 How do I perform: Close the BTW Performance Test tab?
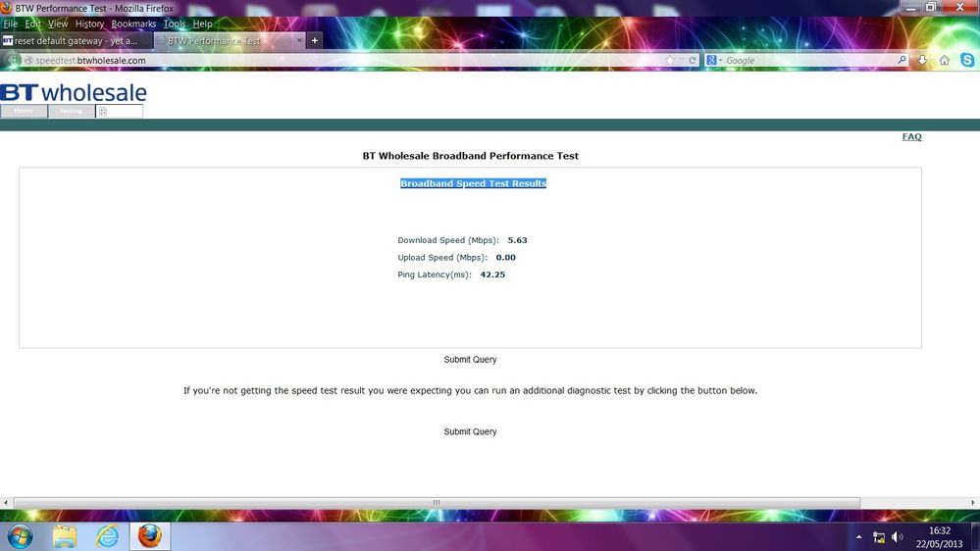pyautogui.click(x=299, y=40)
